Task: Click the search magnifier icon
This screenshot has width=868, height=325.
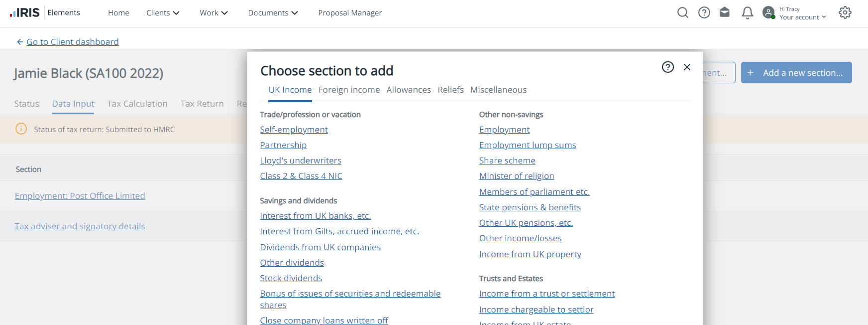Action: pos(683,12)
